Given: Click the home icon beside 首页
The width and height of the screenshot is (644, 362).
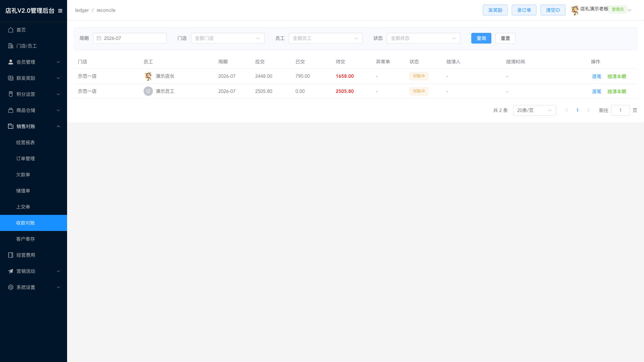Looking at the screenshot, I should point(11,30).
